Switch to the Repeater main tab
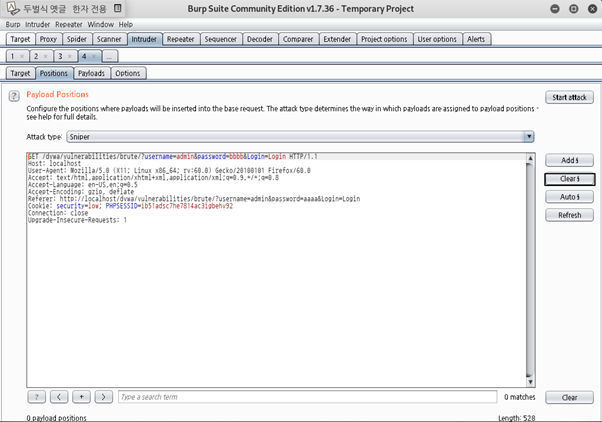 click(x=180, y=39)
